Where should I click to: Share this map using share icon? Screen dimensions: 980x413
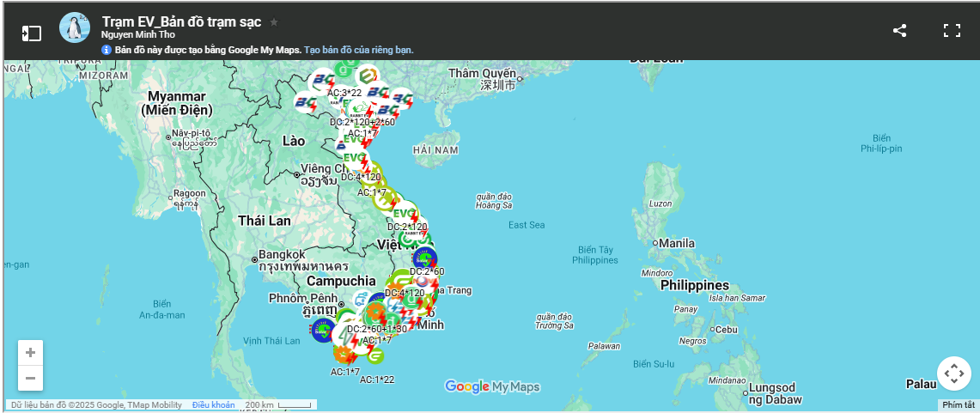point(899,31)
